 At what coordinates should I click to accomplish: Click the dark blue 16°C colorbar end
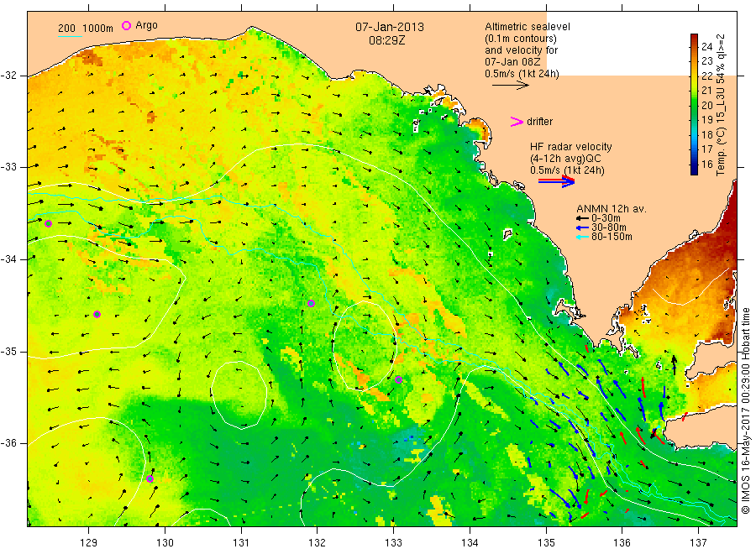point(694,169)
